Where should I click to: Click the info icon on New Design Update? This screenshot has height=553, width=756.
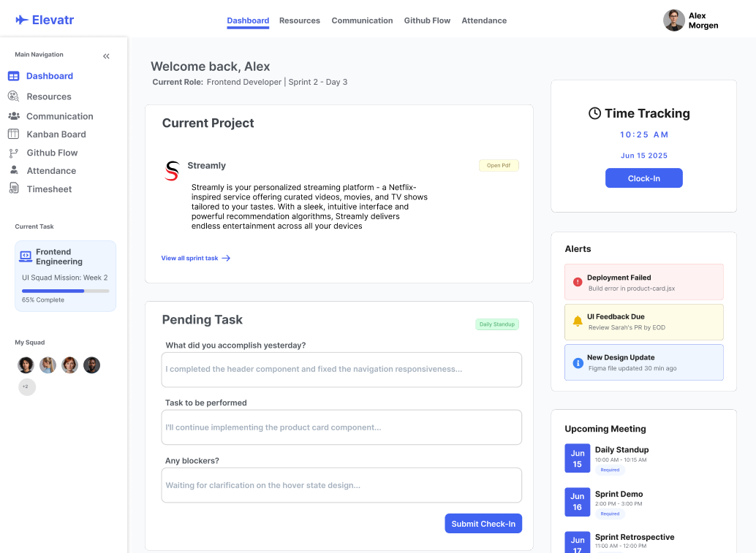tap(578, 363)
